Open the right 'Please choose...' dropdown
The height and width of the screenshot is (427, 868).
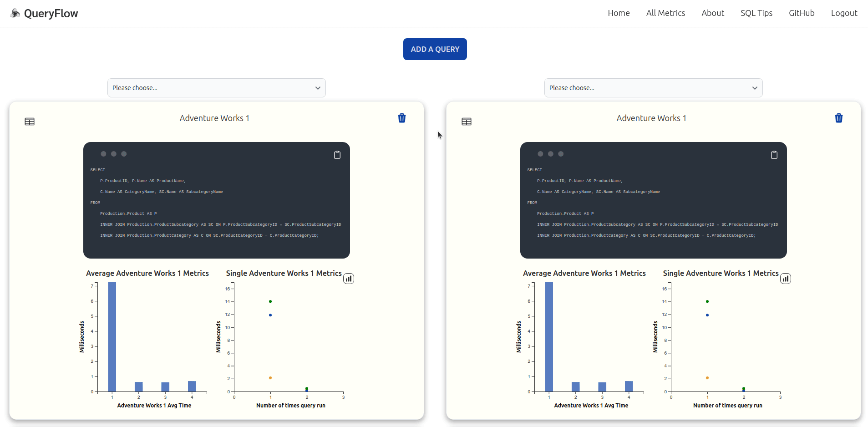[654, 88]
